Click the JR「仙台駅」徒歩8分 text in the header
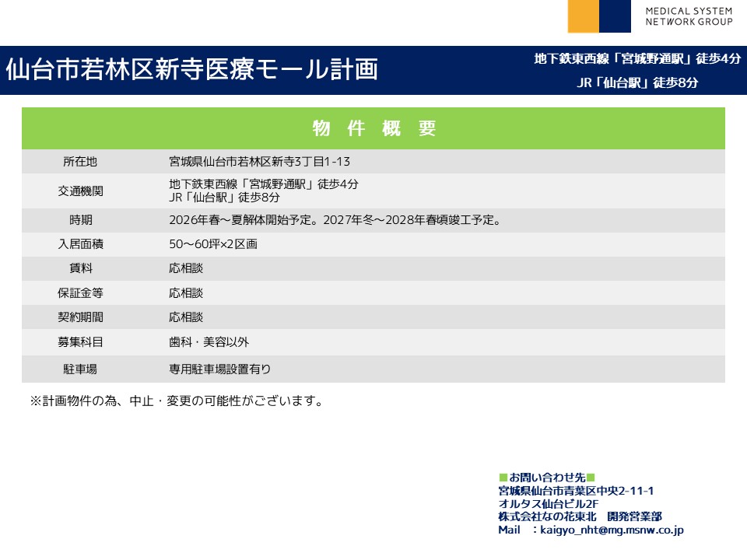This screenshot has height=560, width=747. pyautogui.click(x=637, y=82)
